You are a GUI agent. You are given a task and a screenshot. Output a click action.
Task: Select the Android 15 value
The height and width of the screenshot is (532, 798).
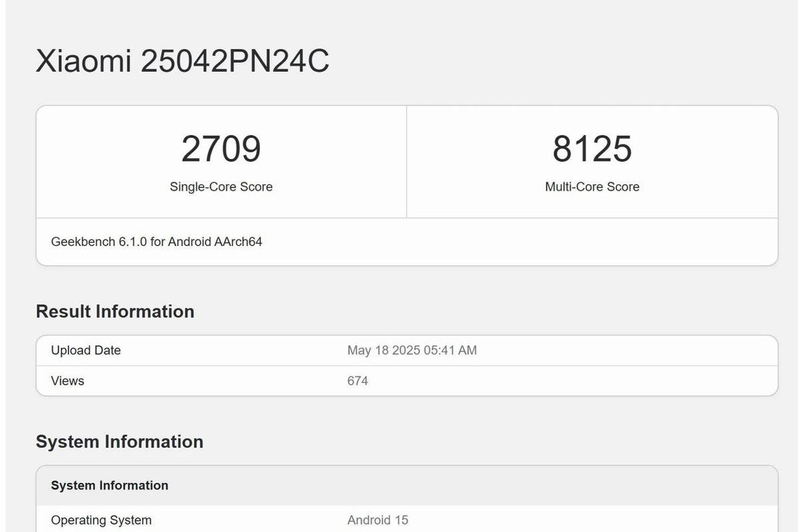coord(378,520)
